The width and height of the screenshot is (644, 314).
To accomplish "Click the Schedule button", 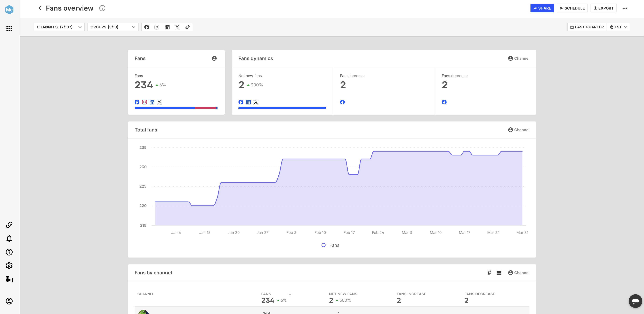I will pyautogui.click(x=572, y=8).
